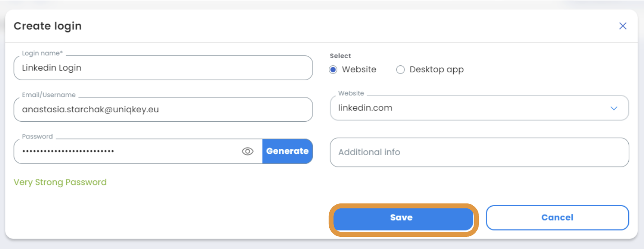Click the Very Strong Password strength indicator
The image size is (644, 249).
point(60,182)
